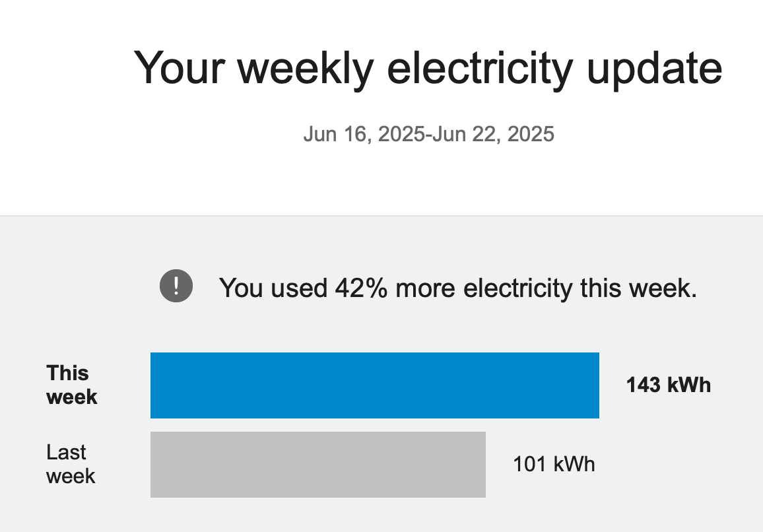Click the 143 kWh usage value
763x532 pixels.
coord(668,385)
